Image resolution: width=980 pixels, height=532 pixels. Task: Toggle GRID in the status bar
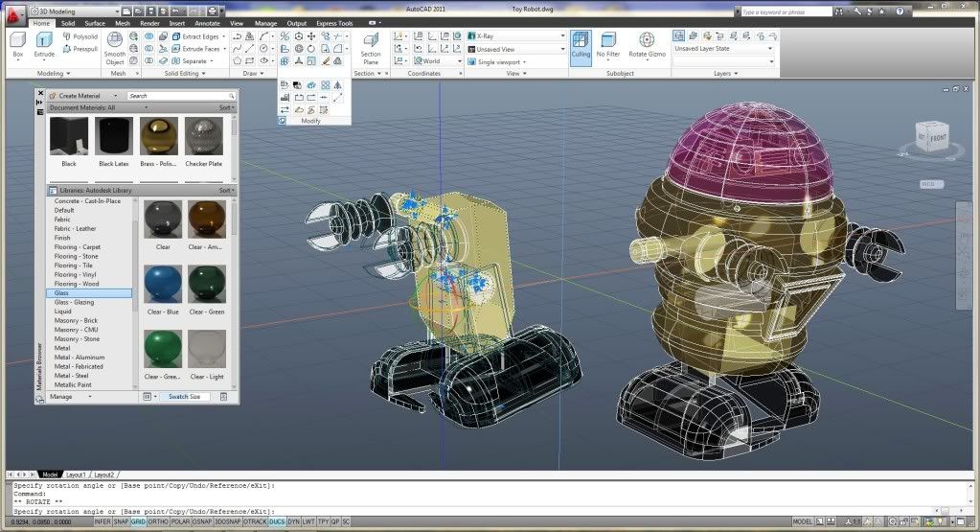pyautogui.click(x=138, y=522)
